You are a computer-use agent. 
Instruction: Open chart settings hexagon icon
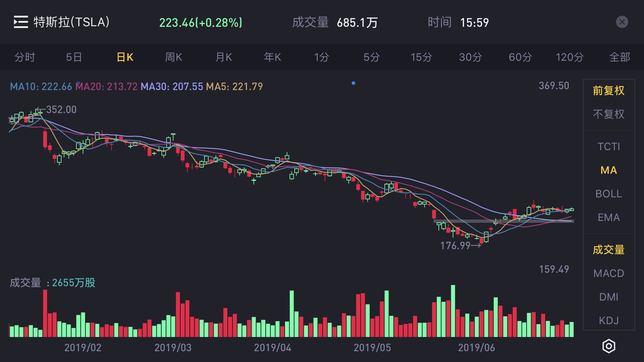pyautogui.click(x=609, y=346)
